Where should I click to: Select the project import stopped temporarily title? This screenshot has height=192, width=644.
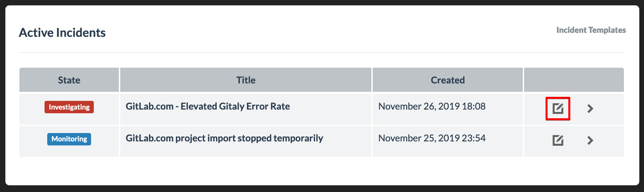pos(224,138)
